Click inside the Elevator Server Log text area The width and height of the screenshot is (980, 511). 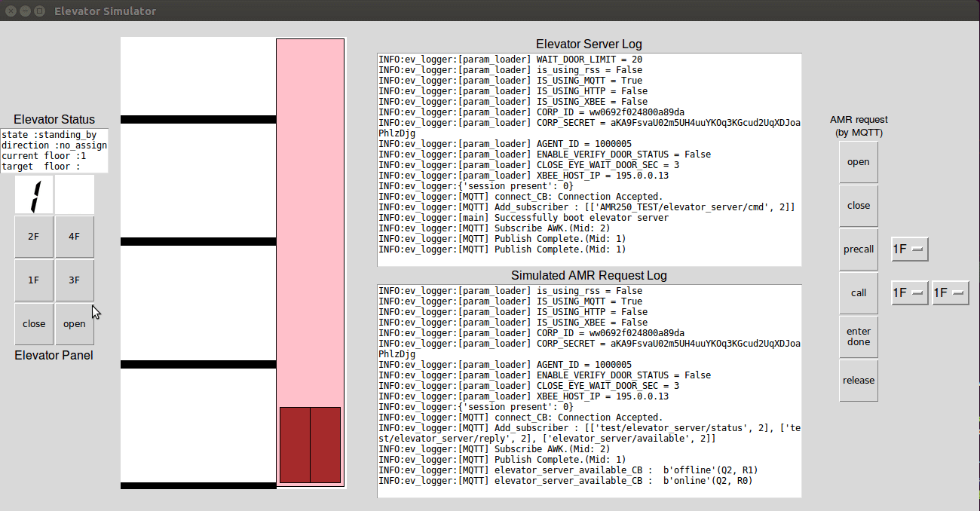[x=589, y=159]
